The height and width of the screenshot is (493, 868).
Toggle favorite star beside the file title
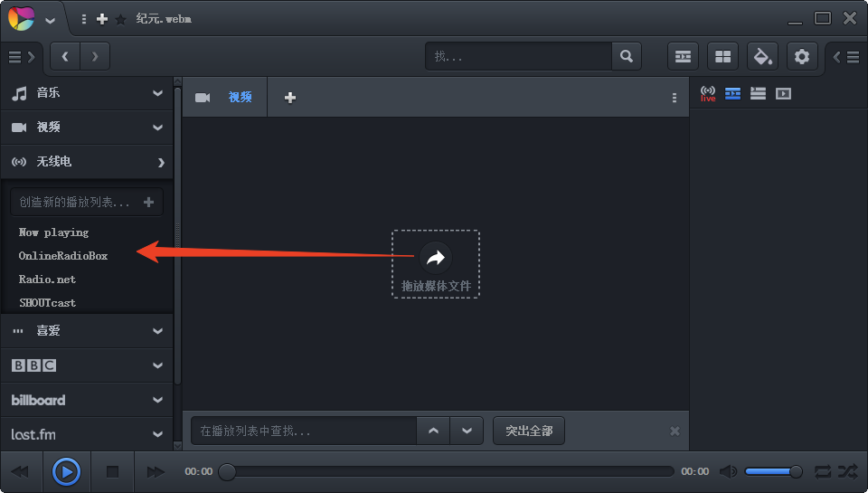(120, 19)
